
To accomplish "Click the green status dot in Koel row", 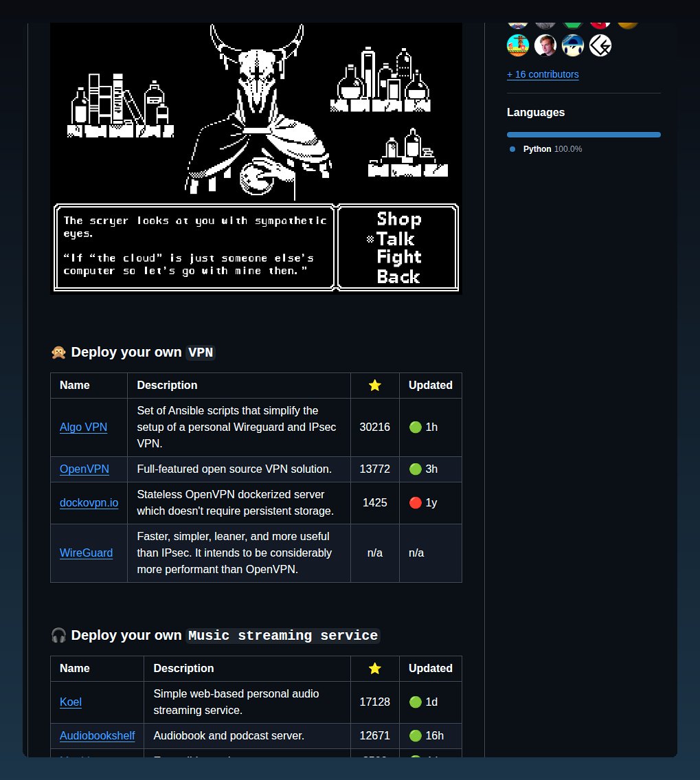I will tap(416, 702).
